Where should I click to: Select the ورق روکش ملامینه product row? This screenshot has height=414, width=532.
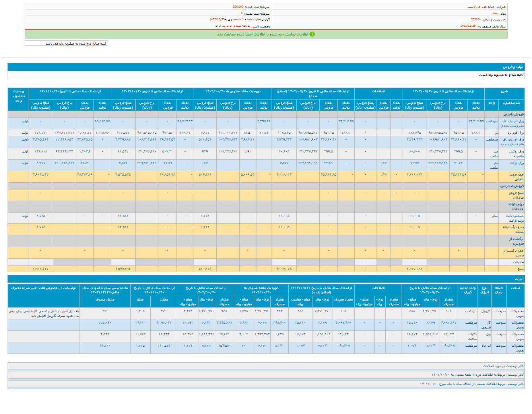click(x=516, y=154)
